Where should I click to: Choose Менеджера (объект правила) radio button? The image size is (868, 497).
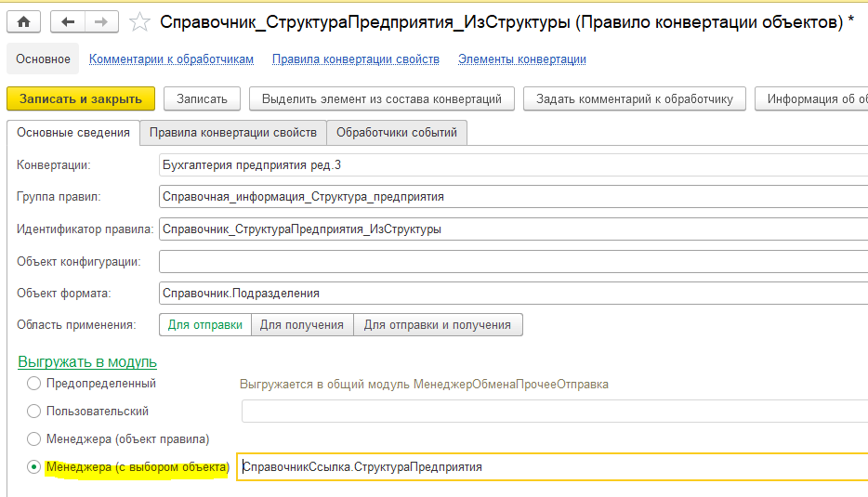(34, 438)
